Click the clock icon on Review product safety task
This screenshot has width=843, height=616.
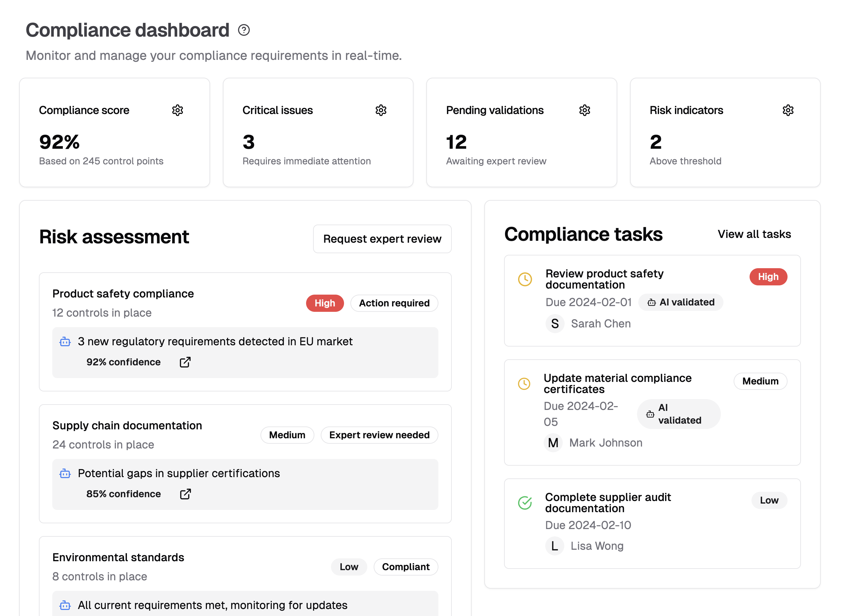(525, 279)
